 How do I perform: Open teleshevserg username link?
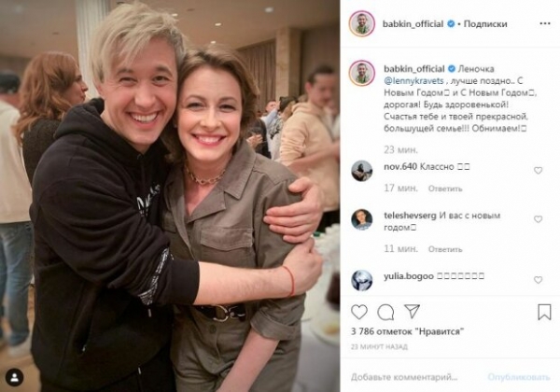(x=410, y=216)
